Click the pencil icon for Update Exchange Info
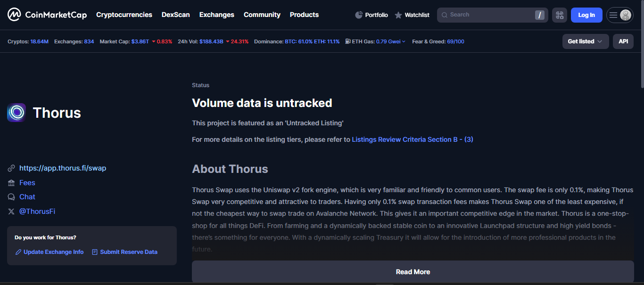 tap(18, 252)
